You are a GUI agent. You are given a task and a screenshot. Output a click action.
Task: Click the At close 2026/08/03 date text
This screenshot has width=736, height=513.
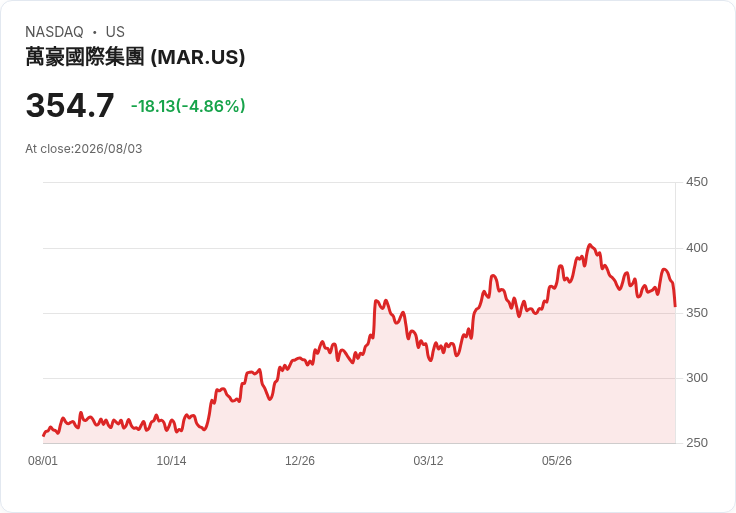pos(84,149)
